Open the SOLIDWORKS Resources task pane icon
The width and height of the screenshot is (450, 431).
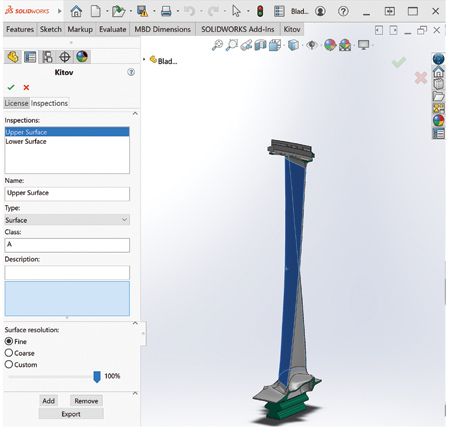[x=438, y=72]
